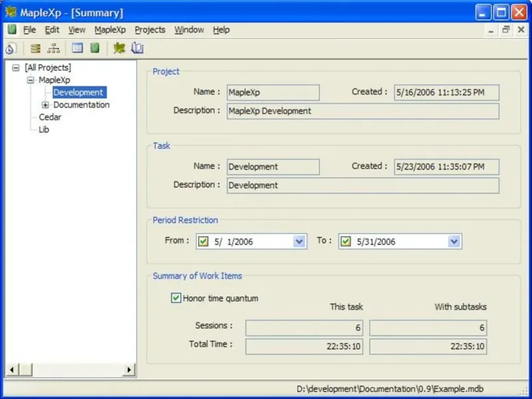Viewport: 532px width, 399px height.
Task: Select the Lib project in tree
Action: pyautogui.click(x=44, y=130)
